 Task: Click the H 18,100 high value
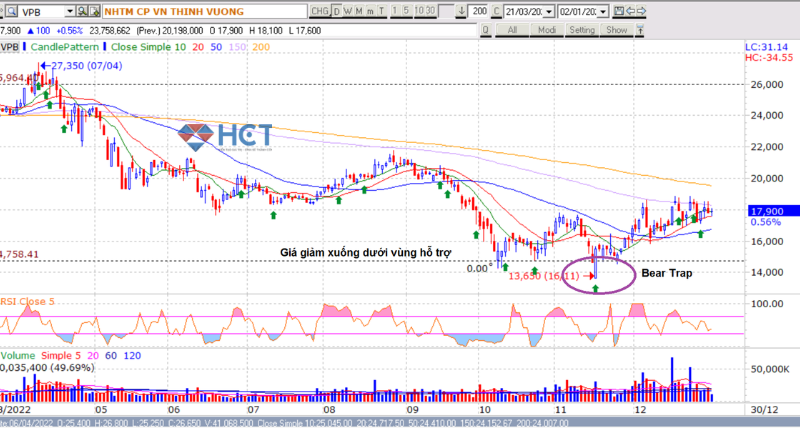tap(264, 31)
